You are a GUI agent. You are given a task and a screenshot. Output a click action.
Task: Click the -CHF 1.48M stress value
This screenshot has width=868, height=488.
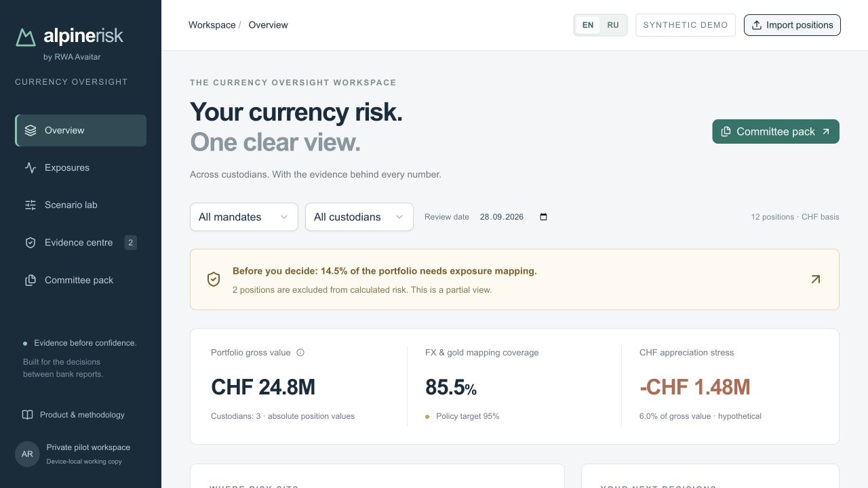click(695, 387)
